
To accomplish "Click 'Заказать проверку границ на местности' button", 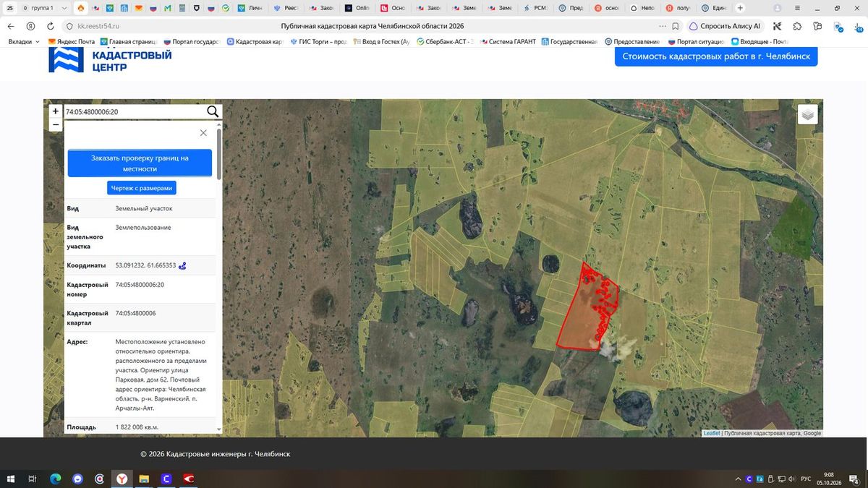I will click(x=140, y=163).
